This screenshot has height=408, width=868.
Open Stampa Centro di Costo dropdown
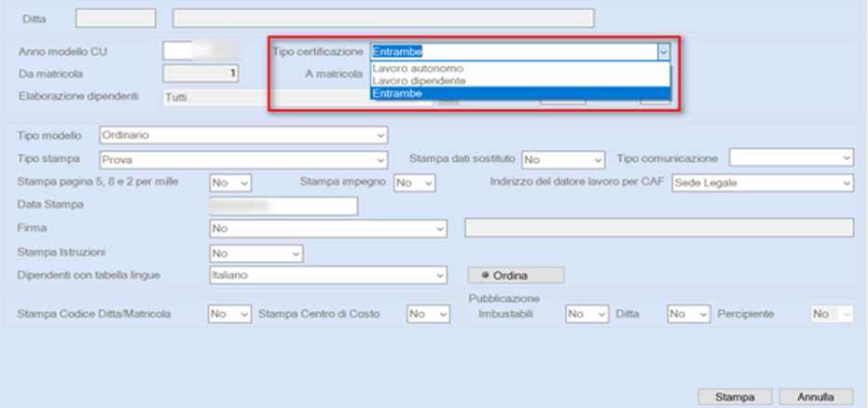tap(428, 314)
